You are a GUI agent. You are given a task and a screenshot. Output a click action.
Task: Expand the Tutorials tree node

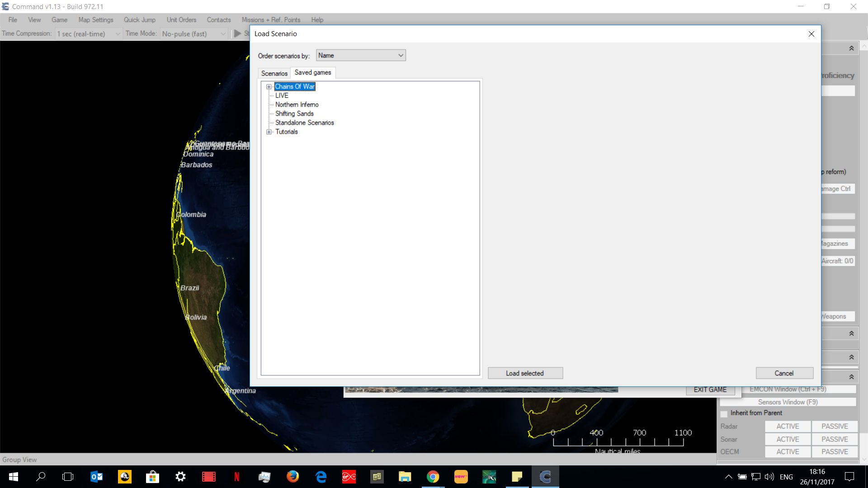coord(269,132)
